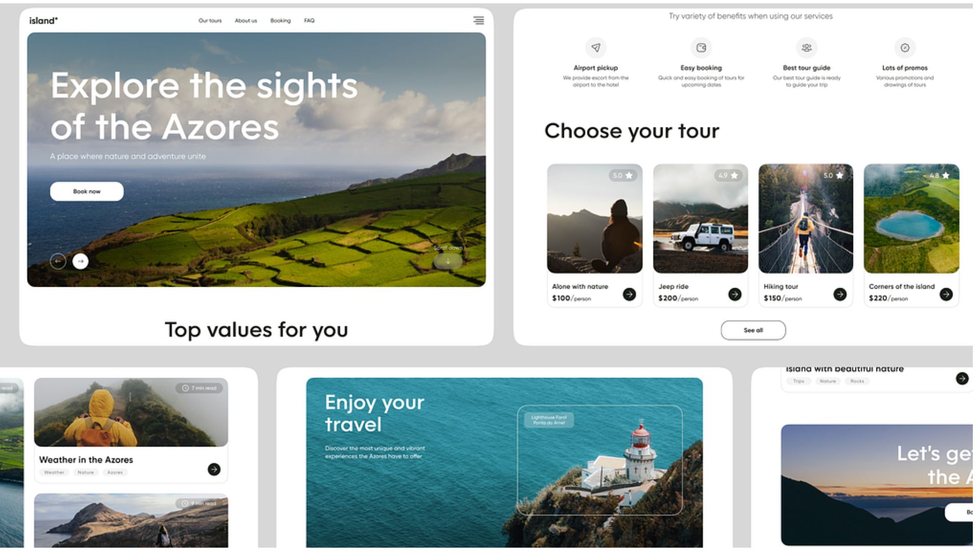Click the best tour guide icon
This screenshot has width=980, height=551.
point(806,48)
